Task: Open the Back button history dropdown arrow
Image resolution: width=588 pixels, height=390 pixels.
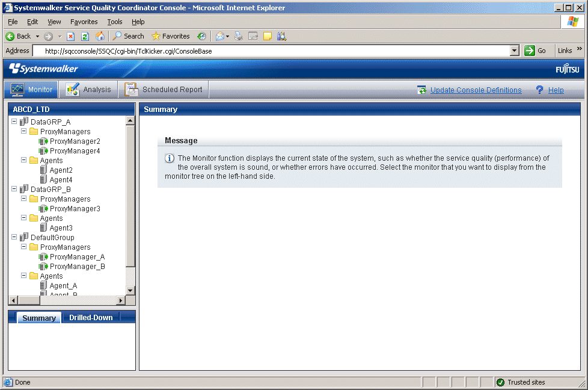Action: 37,36
